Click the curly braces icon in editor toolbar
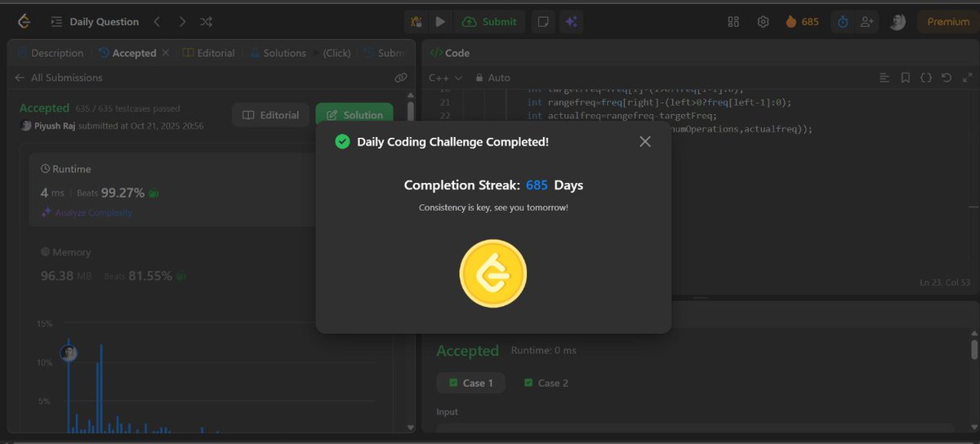980x444 pixels. coord(925,78)
